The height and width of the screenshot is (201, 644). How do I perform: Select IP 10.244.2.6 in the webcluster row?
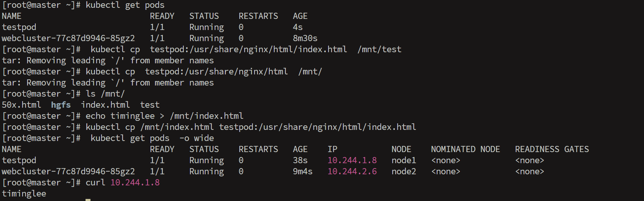coord(352,172)
